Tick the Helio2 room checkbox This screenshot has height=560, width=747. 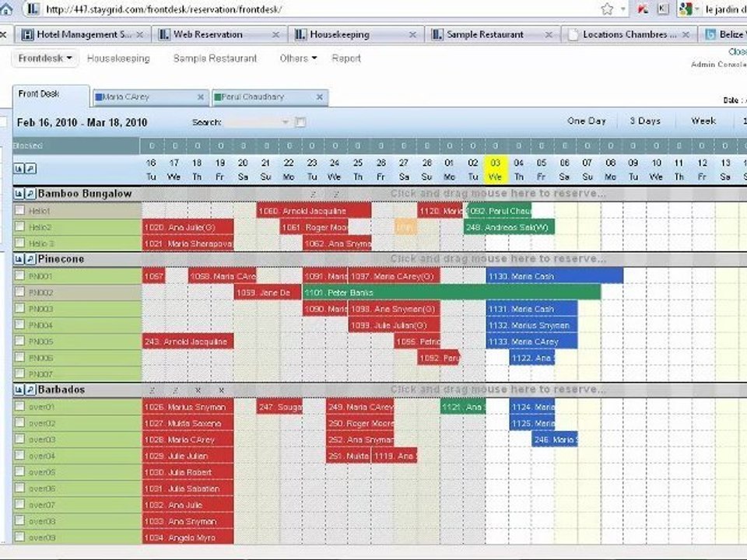[x=19, y=226]
